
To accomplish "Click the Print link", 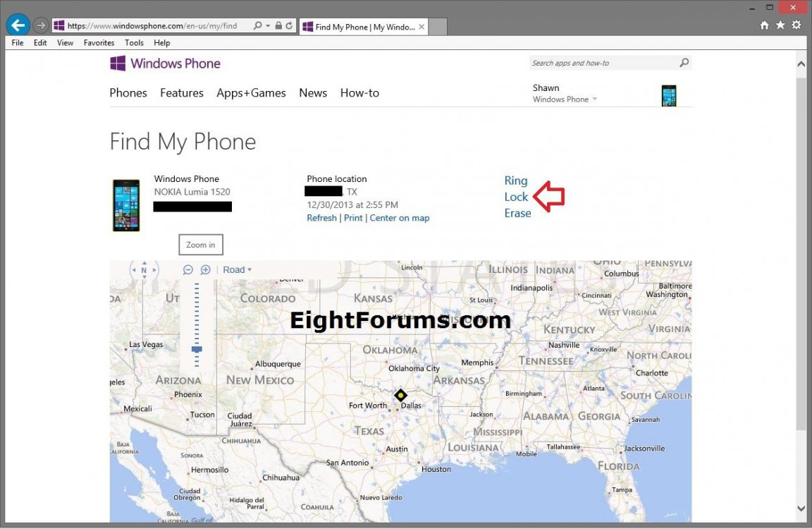I will [x=353, y=218].
